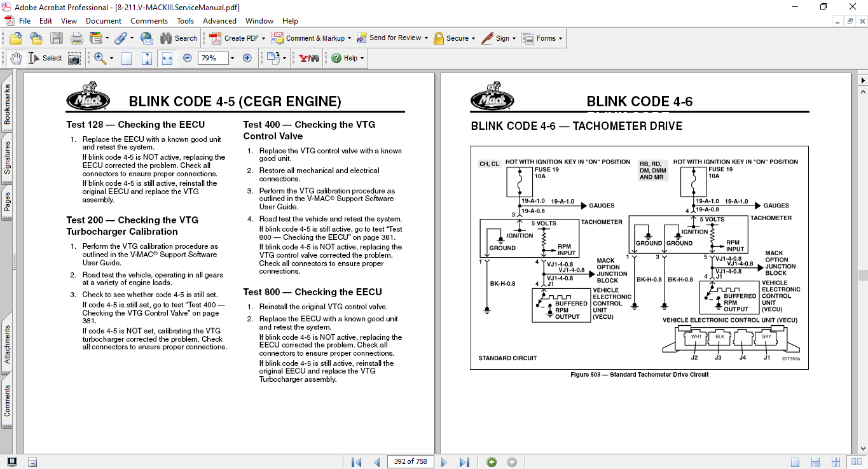Open the Tools menu

[x=186, y=21]
